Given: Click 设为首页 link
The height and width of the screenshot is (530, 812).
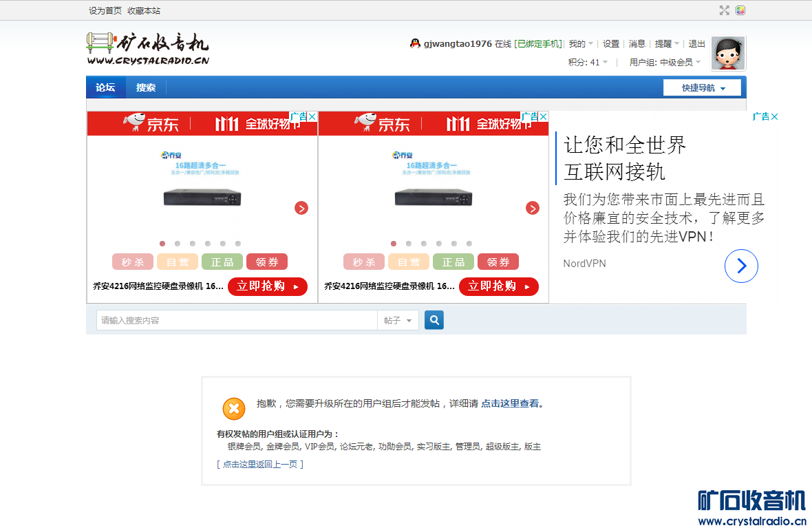Looking at the screenshot, I should pyautogui.click(x=105, y=11).
